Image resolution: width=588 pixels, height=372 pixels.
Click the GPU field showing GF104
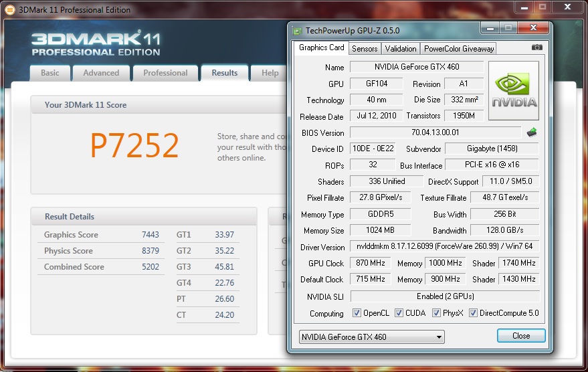376,84
